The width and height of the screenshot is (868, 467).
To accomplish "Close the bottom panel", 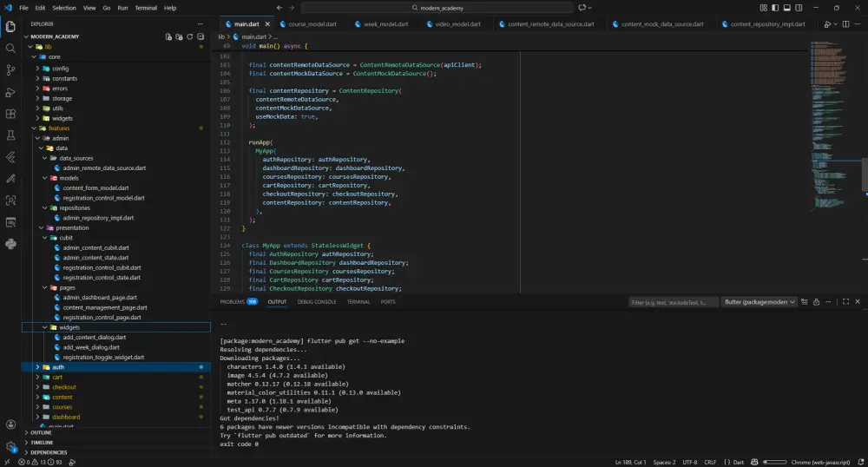I will tap(858, 301).
